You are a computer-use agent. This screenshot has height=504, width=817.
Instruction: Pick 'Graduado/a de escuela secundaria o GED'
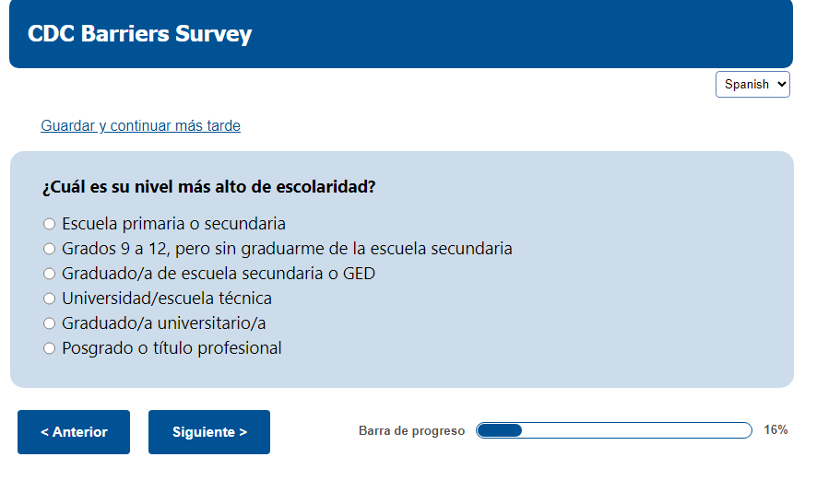click(x=50, y=274)
